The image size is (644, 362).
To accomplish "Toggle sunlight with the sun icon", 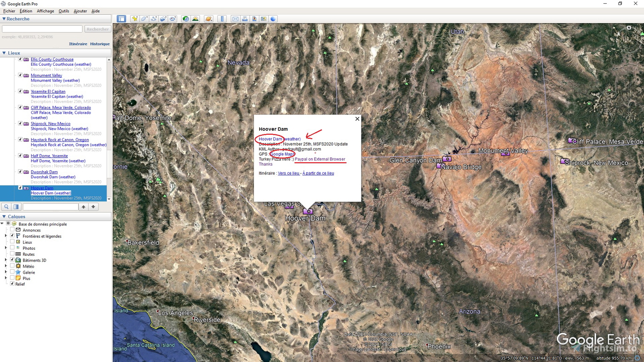I will coord(195,18).
